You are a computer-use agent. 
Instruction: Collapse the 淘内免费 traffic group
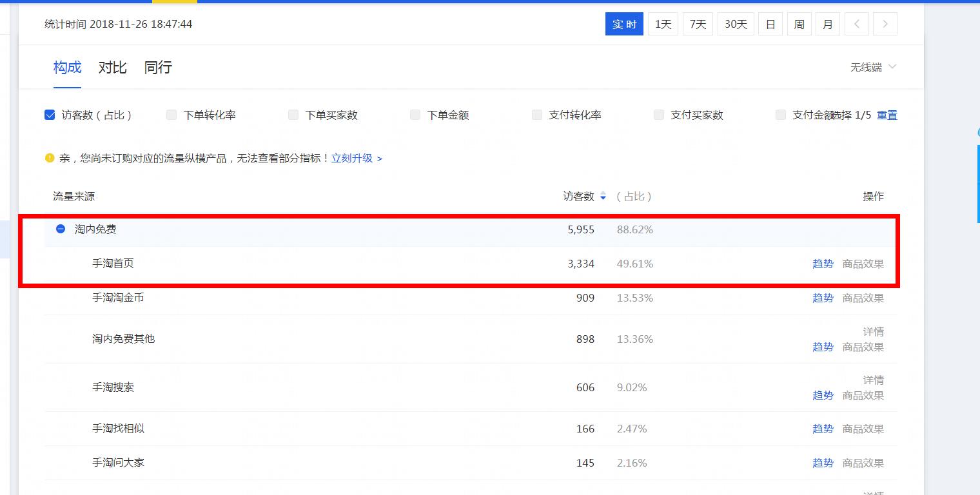click(60, 229)
